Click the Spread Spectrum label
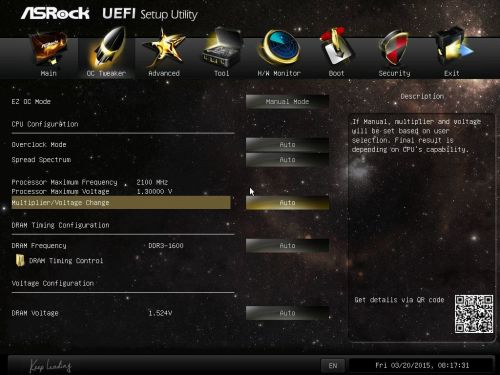 coord(41,160)
